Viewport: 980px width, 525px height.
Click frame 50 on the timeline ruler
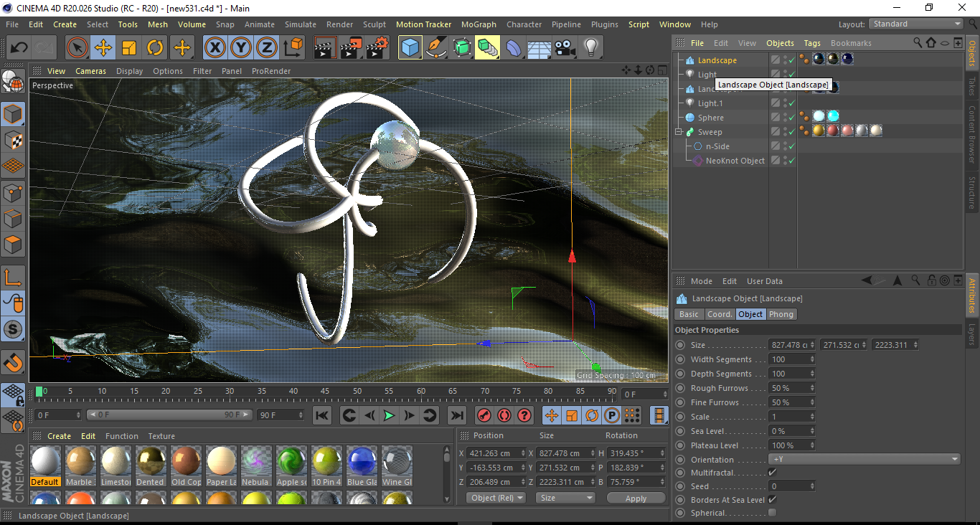(357, 392)
